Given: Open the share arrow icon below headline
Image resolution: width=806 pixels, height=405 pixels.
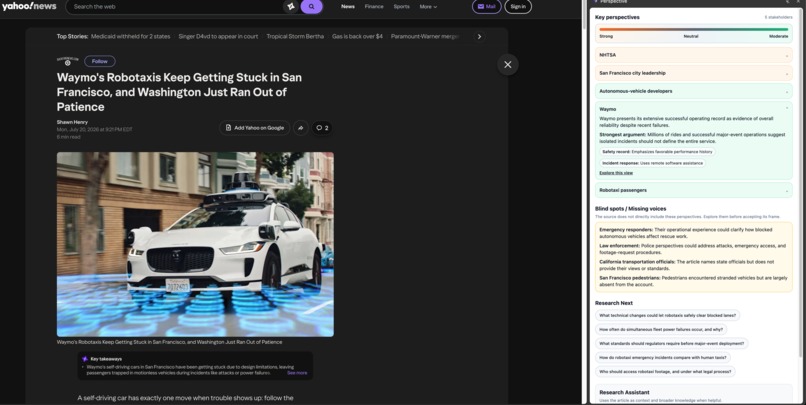Looking at the screenshot, I should pos(301,128).
